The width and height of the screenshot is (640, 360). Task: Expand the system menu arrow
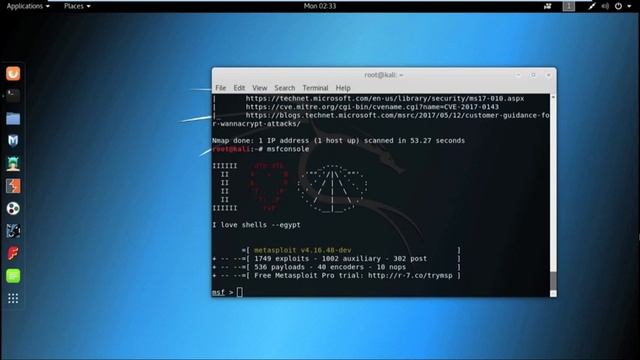(x=629, y=6)
